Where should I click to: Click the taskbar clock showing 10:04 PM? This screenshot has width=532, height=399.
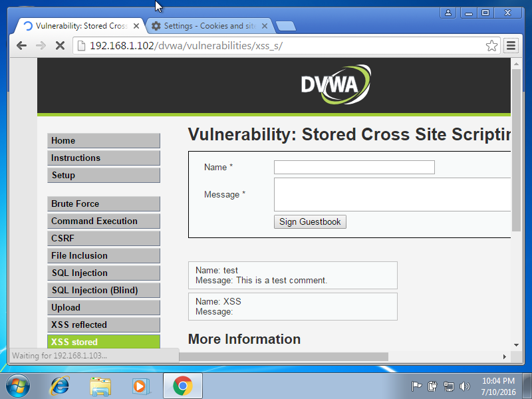[498, 386]
